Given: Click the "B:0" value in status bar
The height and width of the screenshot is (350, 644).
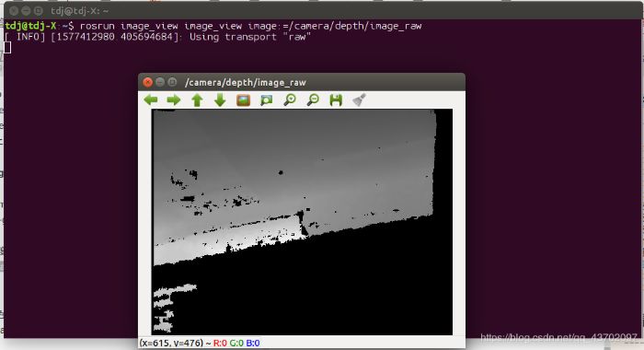Looking at the screenshot, I should coord(253,343).
